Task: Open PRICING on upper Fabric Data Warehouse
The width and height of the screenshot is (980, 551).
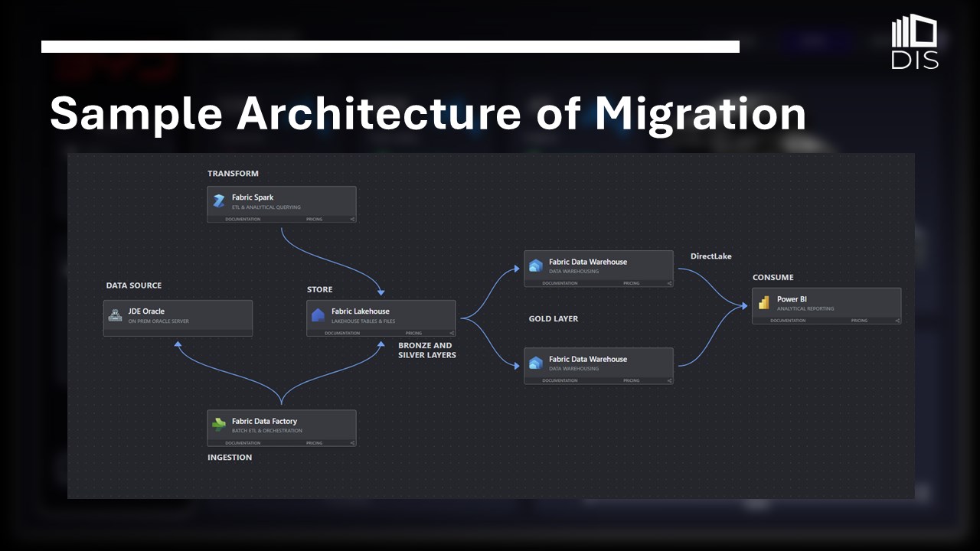Action: pos(631,283)
